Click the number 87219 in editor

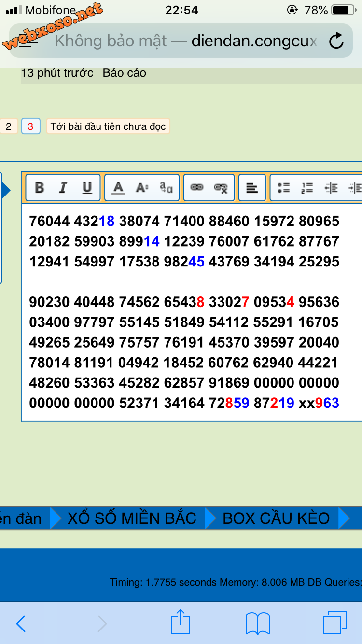[x=274, y=403]
